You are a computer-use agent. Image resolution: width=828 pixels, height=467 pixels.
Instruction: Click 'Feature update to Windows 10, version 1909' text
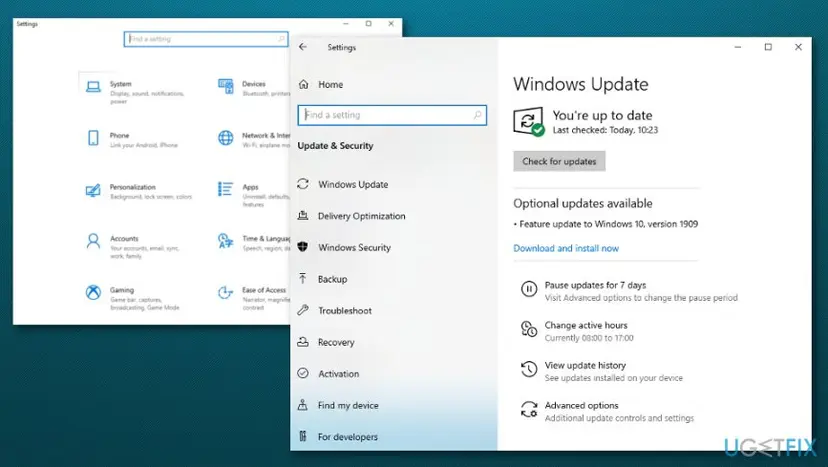(608, 224)
